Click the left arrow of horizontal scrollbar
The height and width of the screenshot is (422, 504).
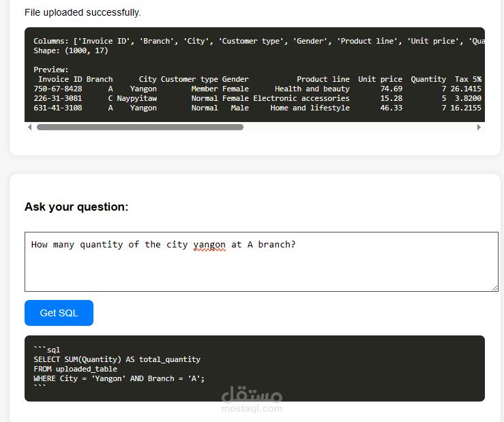(30, 127)
